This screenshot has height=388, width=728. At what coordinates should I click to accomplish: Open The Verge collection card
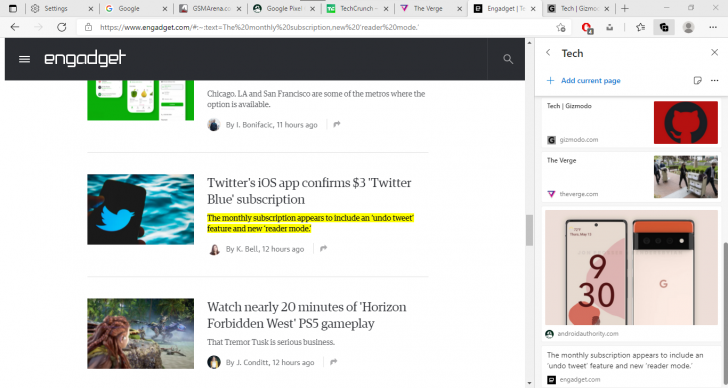coord(631,177)
